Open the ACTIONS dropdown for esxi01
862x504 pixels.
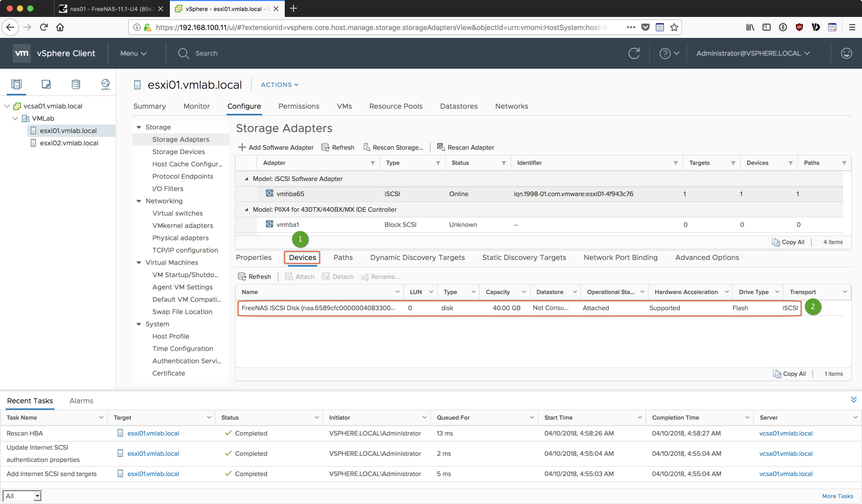coord(279,85)
